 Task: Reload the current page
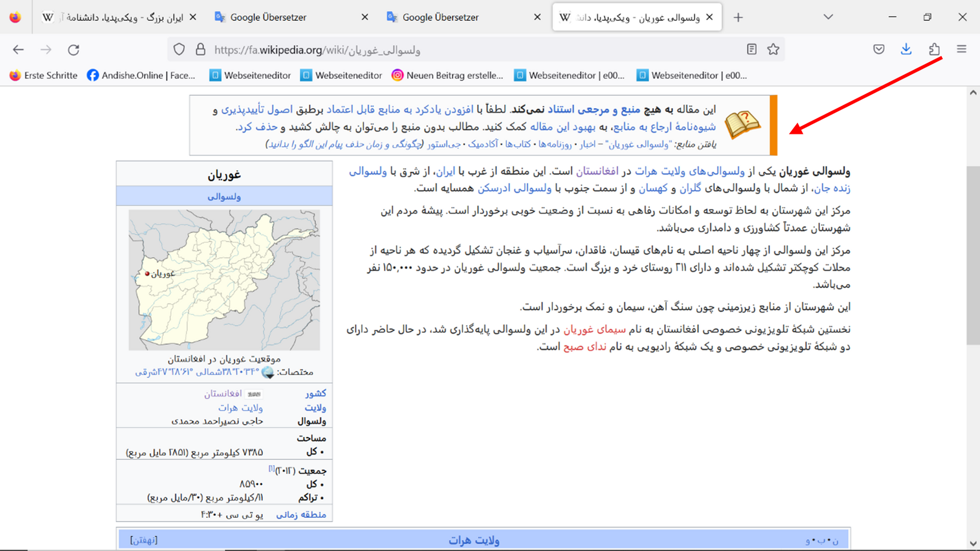[73, 49]
